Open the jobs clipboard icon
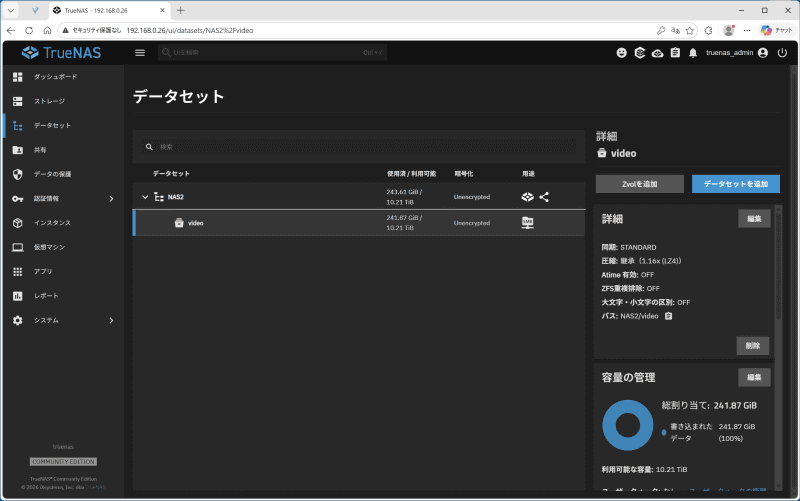 point(675,53)
